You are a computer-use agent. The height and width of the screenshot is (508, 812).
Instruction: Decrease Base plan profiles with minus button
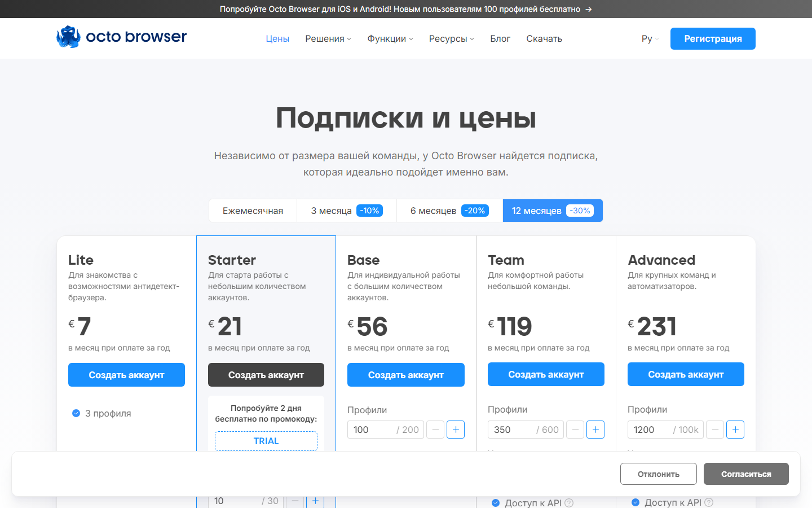click(435, 430)
